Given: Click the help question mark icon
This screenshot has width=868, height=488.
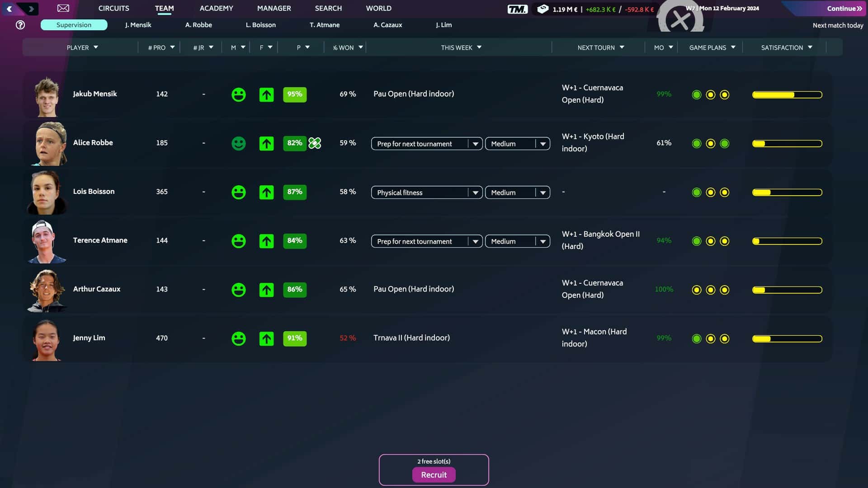Looking at the screenshot, I should point(20,25).
